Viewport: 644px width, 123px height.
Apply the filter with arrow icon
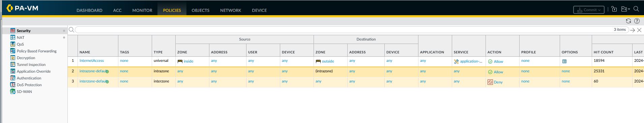pos(633,30)
